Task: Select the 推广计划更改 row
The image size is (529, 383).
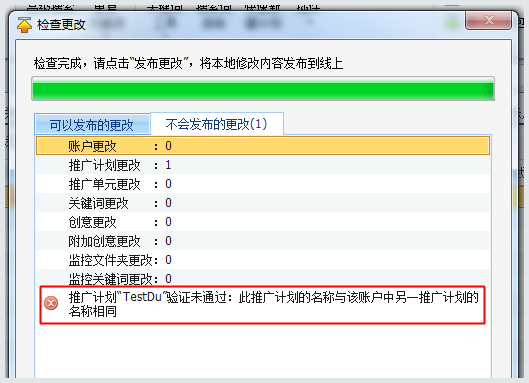Action: tap(263, 165)
